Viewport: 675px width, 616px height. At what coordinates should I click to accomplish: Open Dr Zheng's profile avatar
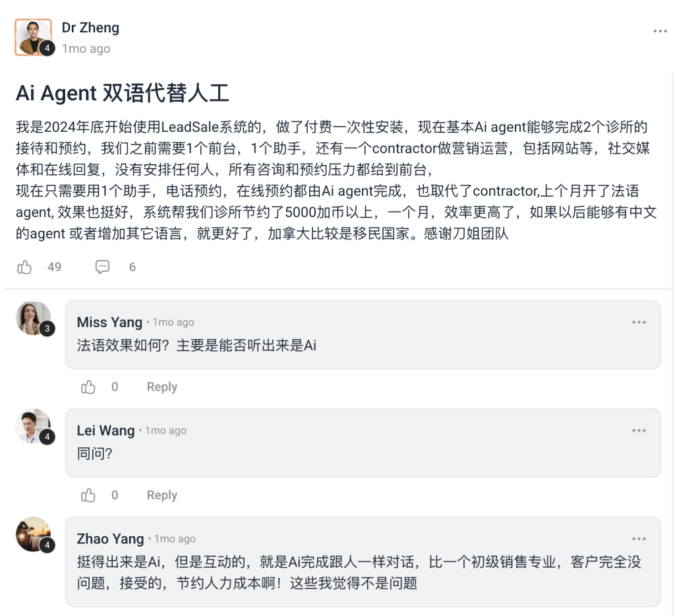[x=34, y=37]
